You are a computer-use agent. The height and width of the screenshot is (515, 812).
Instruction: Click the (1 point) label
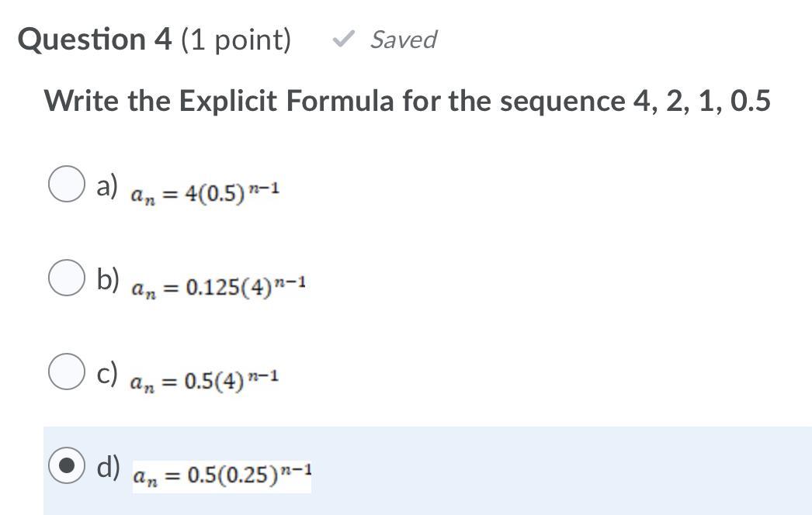[x=236, y=40]
